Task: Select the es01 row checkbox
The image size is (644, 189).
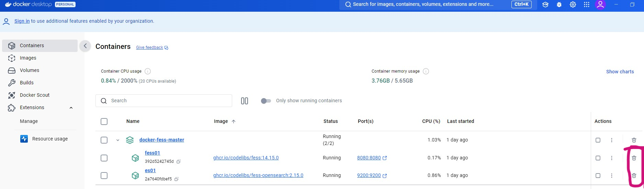Action: point(104,176)
